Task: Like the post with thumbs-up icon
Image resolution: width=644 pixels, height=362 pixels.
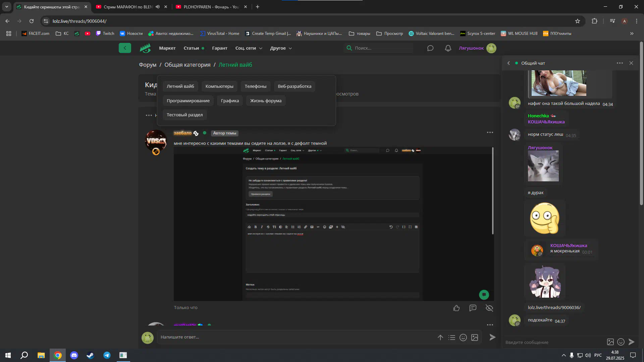Action: coord(457,308)
